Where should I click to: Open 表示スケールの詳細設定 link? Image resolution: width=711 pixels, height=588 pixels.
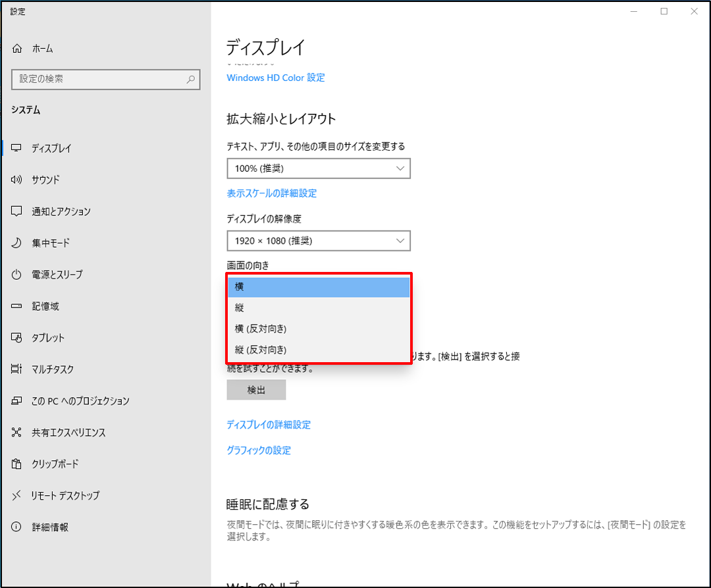point(271,193)
